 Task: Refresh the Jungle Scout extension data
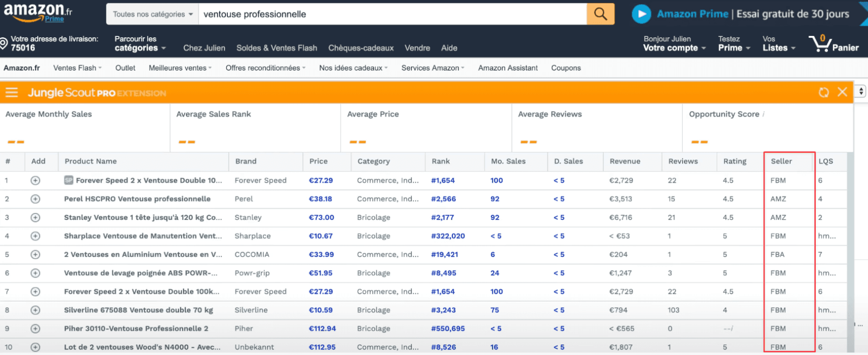[x=823, y=93]
